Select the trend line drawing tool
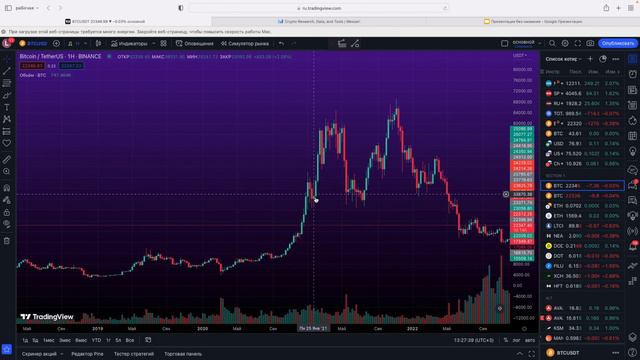Image resolution: width=640 pixels, height=360 pixels. pos(7,71)
